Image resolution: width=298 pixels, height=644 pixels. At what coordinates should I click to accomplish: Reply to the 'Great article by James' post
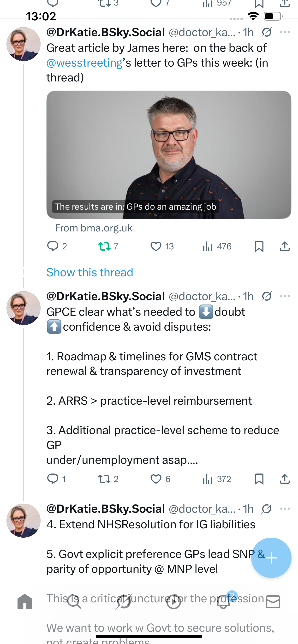click(x=53, y=246)
